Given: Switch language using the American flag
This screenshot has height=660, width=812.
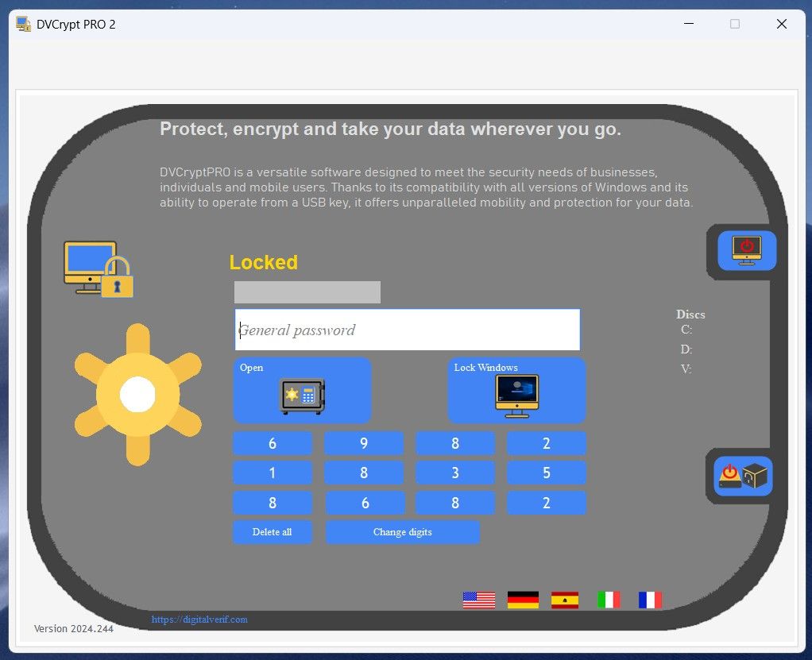Looking at the screenshot, I should coord(477,599).
